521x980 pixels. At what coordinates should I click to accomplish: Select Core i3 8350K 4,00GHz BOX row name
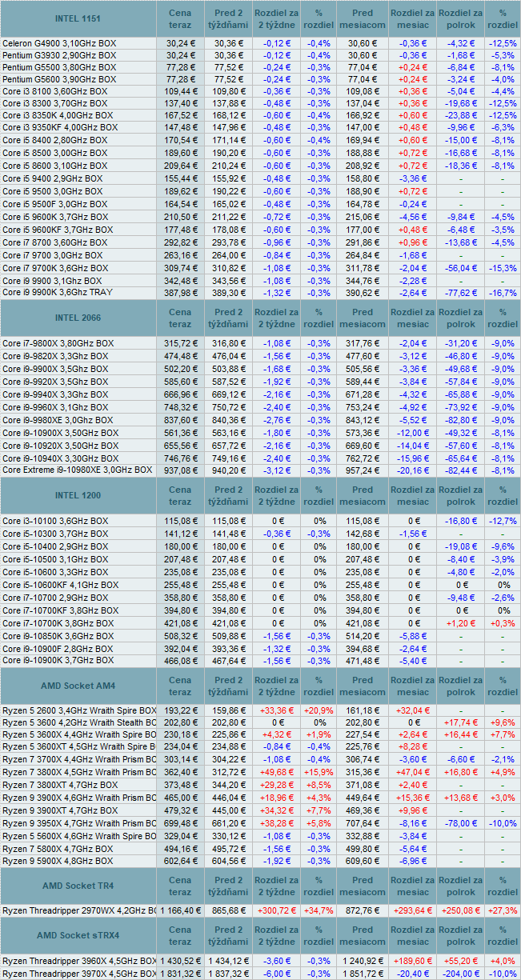(58, 115)
